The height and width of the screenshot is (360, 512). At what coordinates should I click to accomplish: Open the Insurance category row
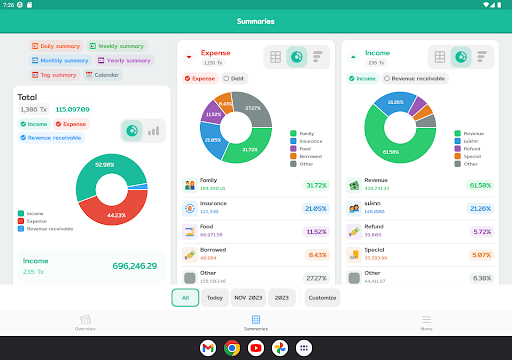coord(256,209)
